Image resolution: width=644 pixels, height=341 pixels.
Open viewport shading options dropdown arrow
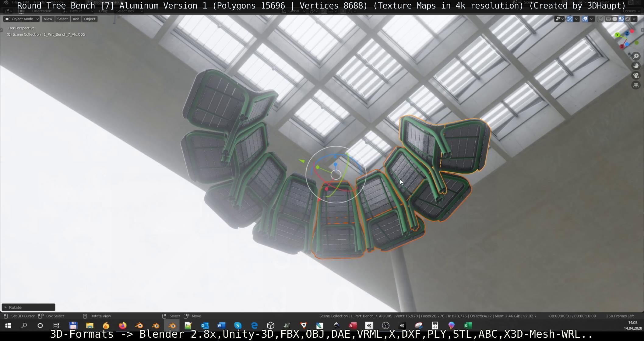[x=634, y=19]
